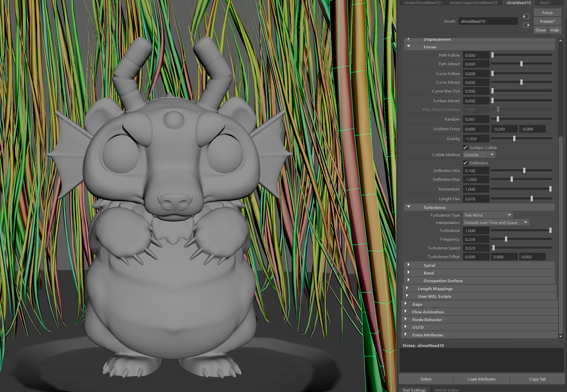Open the Interpolation dropdown
Image resolution: width=567 pixels, height=392 pixels.
pos(496,223)
